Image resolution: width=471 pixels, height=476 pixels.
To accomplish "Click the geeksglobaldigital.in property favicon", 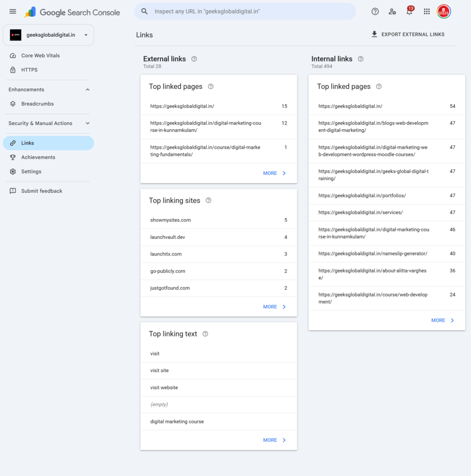I will pos(15,35).
